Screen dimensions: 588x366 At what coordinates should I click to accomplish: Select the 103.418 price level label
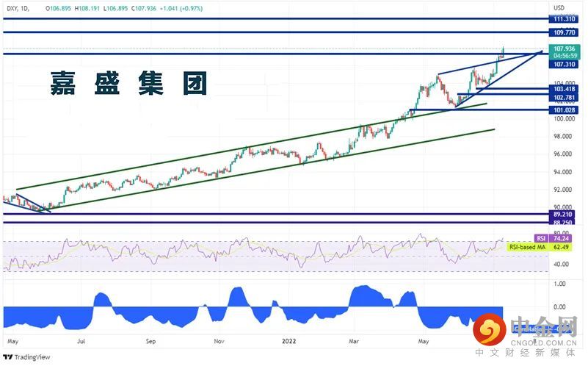(564, 89)
